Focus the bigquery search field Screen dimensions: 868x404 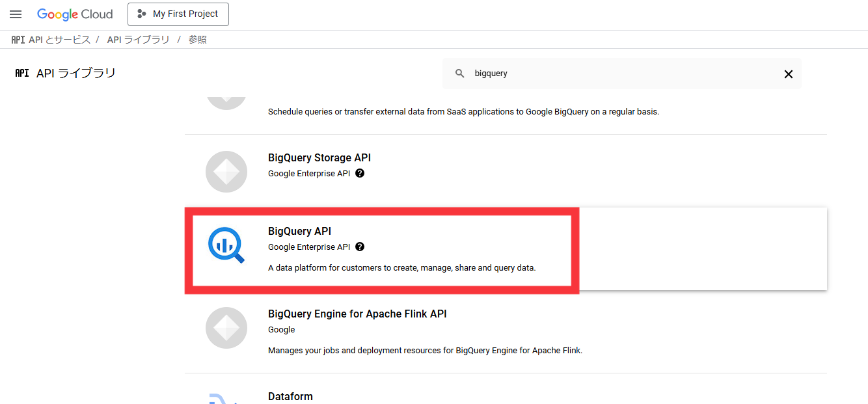click(621, 74)
